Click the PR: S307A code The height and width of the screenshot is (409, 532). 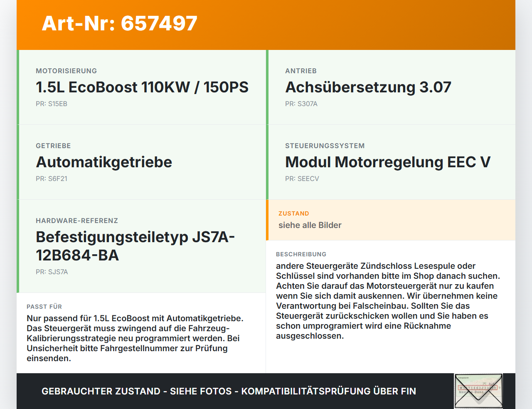[x=301, y=104]
